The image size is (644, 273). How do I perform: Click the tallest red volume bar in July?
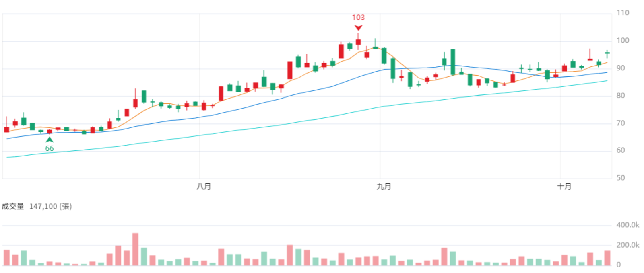click(x=135, y=249)
